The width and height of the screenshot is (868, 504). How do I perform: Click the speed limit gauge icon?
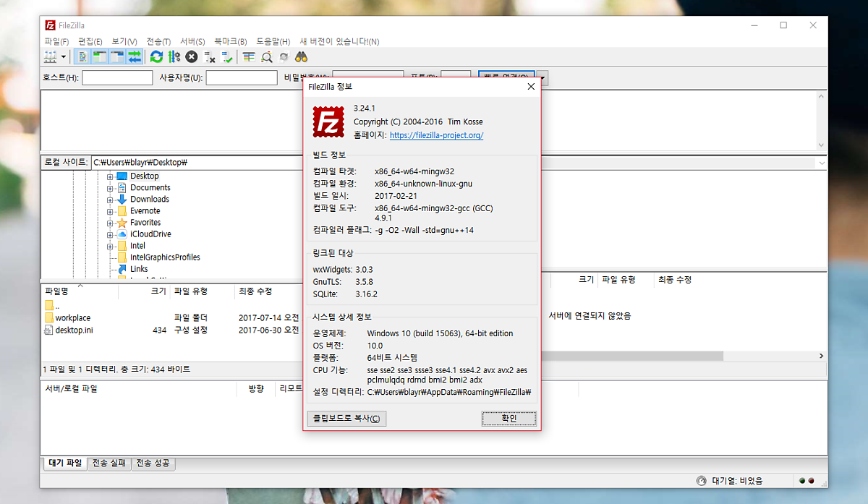(701, 481)
